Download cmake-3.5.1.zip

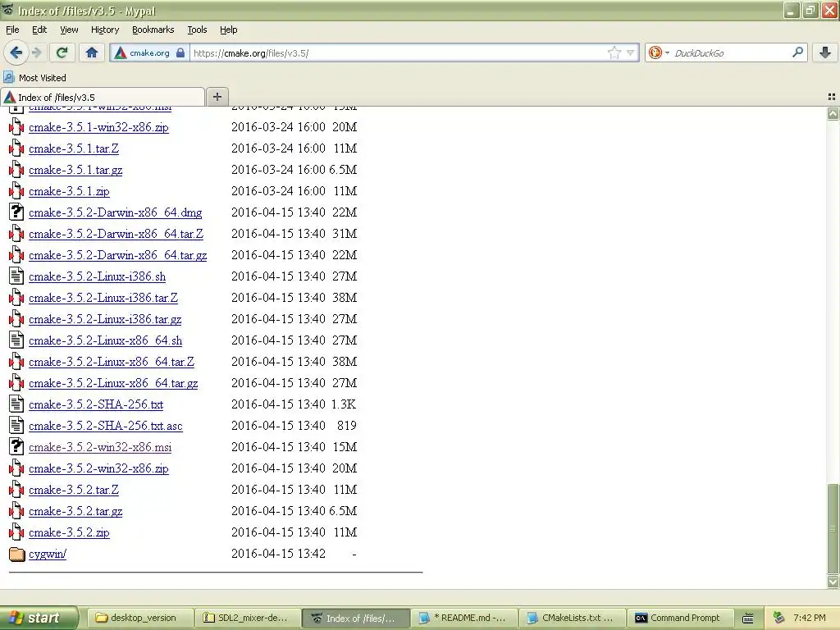click(x=69, y=191)
